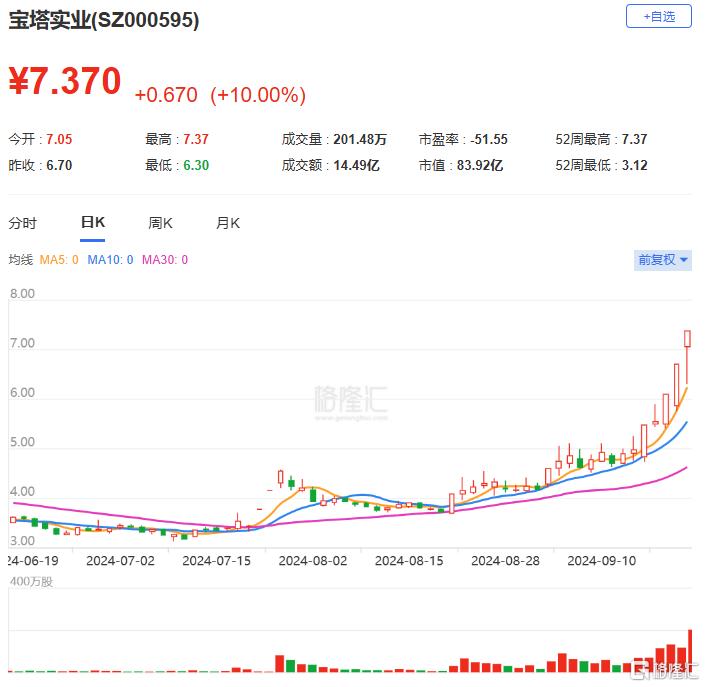Screen dimensions: 705x687
Task: Click the 昨收 value 6.70
Action: pos(59,165)
